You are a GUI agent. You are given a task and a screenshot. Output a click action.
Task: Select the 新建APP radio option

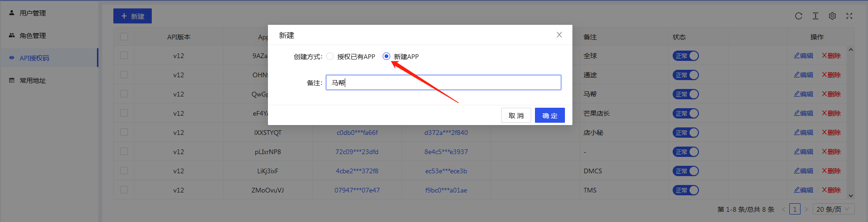point(386,56)
